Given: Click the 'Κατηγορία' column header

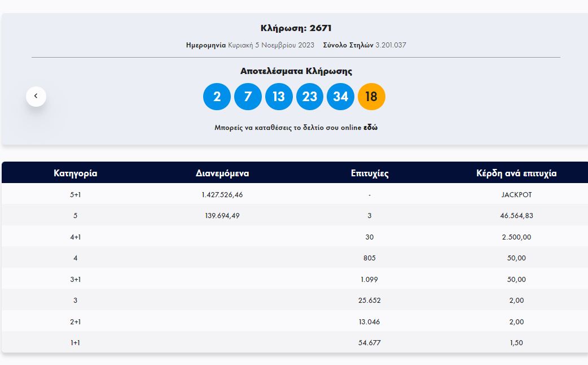Looking at the screenshot, I should (75, 173).
